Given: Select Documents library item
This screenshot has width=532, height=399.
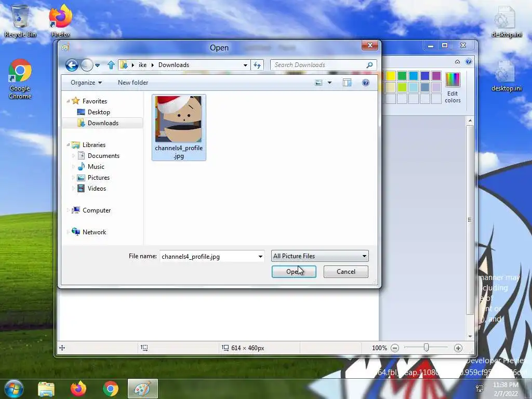Looking at the screenshot, I should click(x=103, y=156).
